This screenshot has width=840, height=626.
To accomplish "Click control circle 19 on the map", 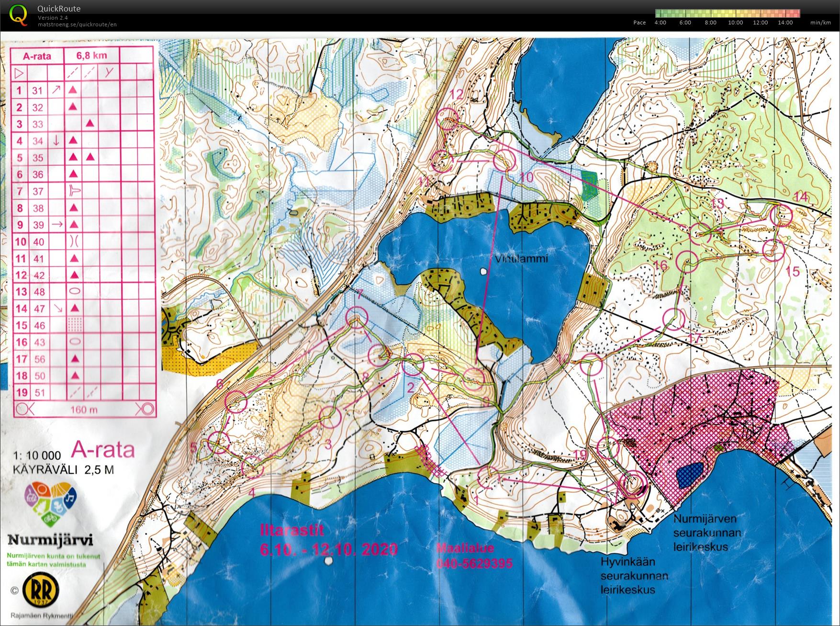I will tap(608, 447).
